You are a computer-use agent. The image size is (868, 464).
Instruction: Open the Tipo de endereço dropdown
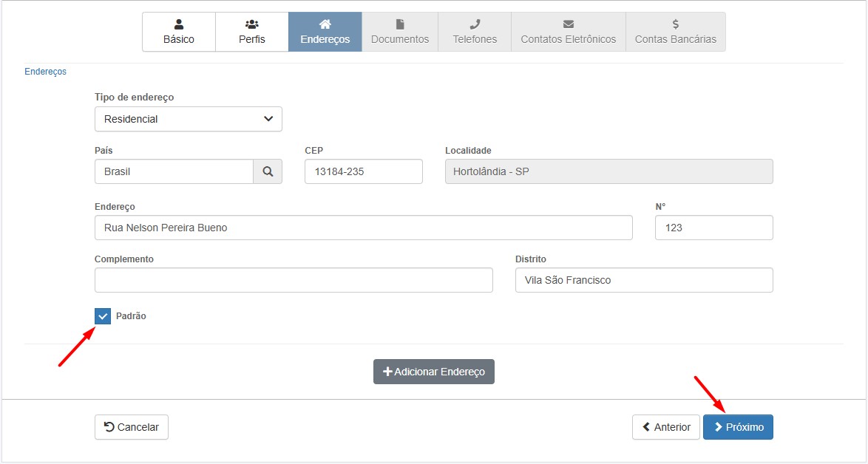pos(189,119)
